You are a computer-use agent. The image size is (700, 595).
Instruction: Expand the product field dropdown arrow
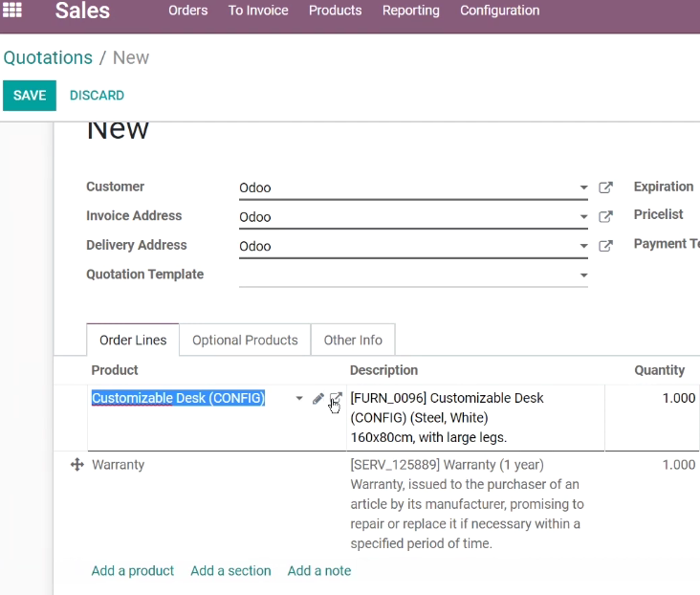point(299,398)
